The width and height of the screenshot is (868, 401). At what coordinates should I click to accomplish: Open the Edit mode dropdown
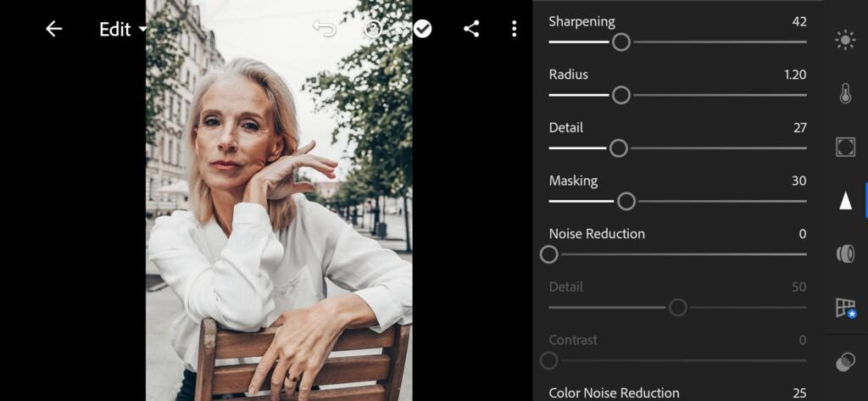(x=123, y=30)
